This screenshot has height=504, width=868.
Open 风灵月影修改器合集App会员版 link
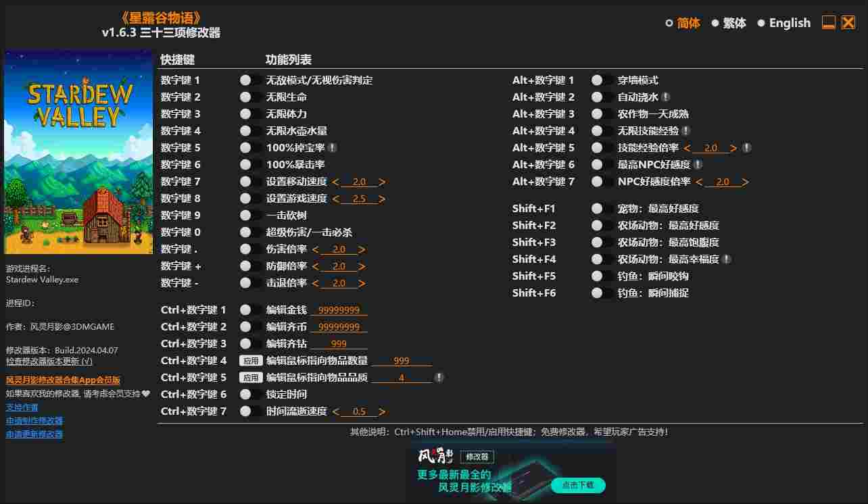[63, 380]
